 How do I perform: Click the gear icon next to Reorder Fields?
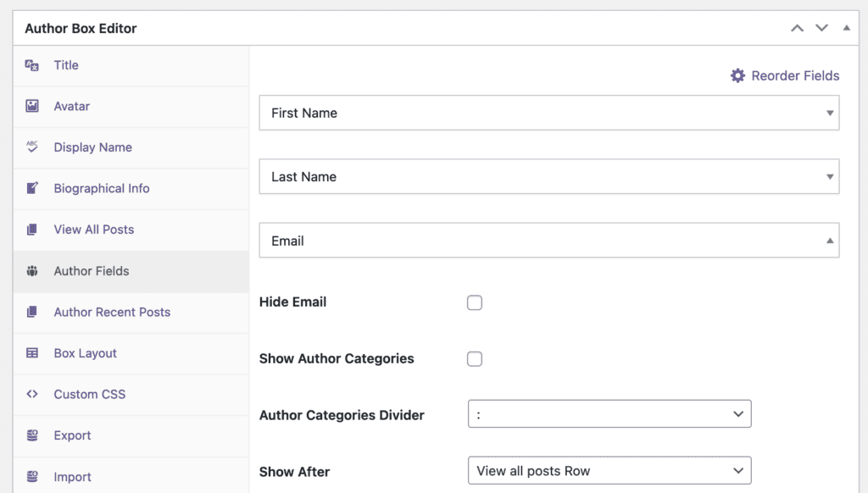[736, 75]
